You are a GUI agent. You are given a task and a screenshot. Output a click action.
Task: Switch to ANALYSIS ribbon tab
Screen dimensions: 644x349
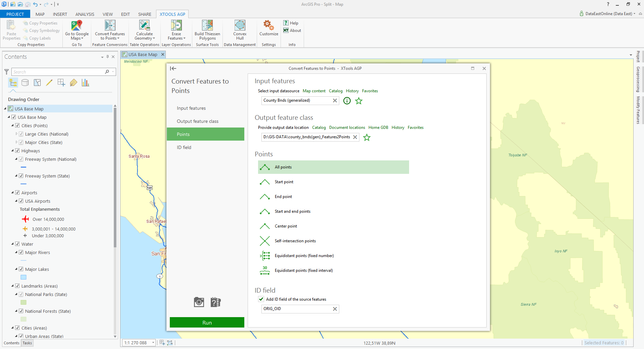click(x=85, y=14)
